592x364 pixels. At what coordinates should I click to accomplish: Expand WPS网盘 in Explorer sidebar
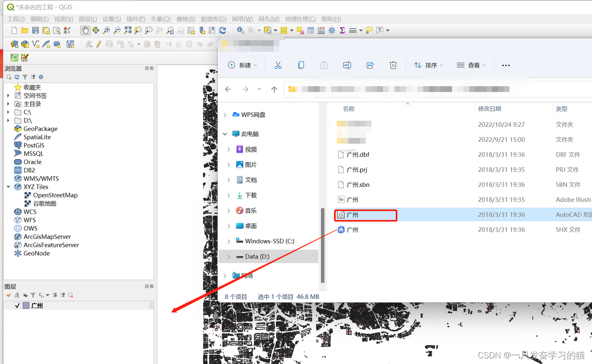pos(225,115)
